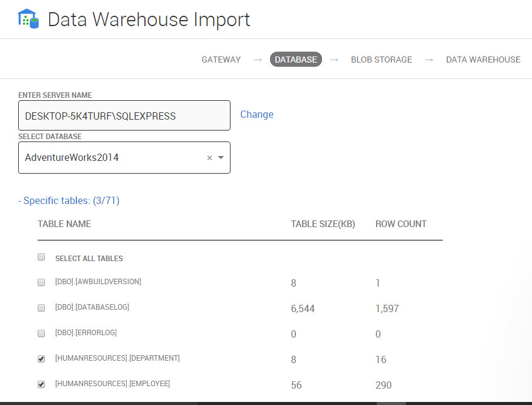Screen dimensions: 532x405
Task: Click the Row Count column header
Action: (401, 224)
